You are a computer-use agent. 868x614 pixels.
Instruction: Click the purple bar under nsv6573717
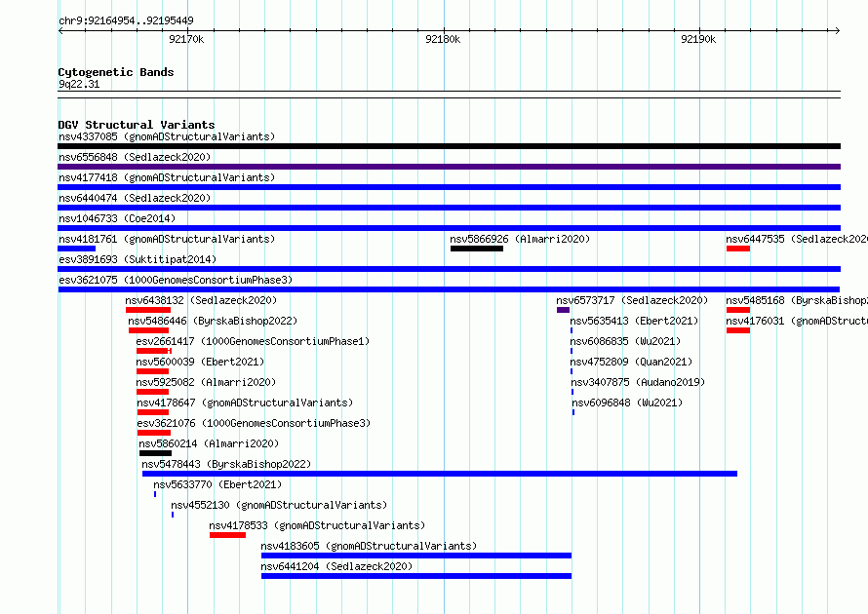click(x=563, y=310)
